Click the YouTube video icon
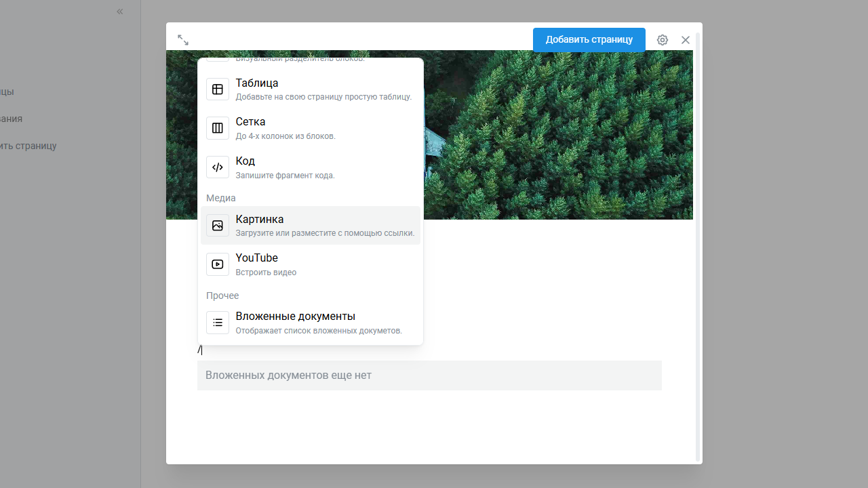868x488 pixels. point(218,264)
